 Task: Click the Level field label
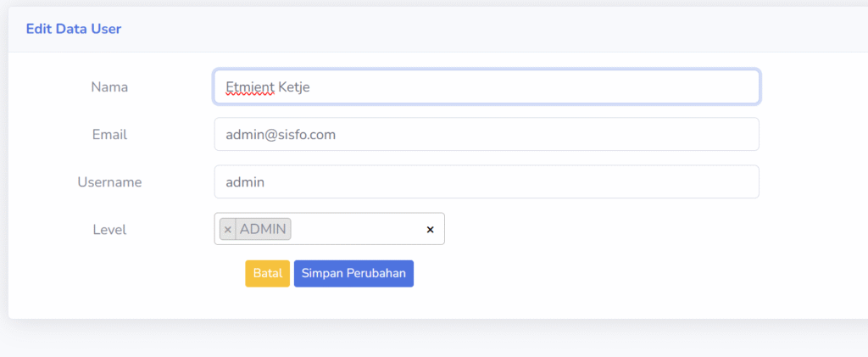109,229
